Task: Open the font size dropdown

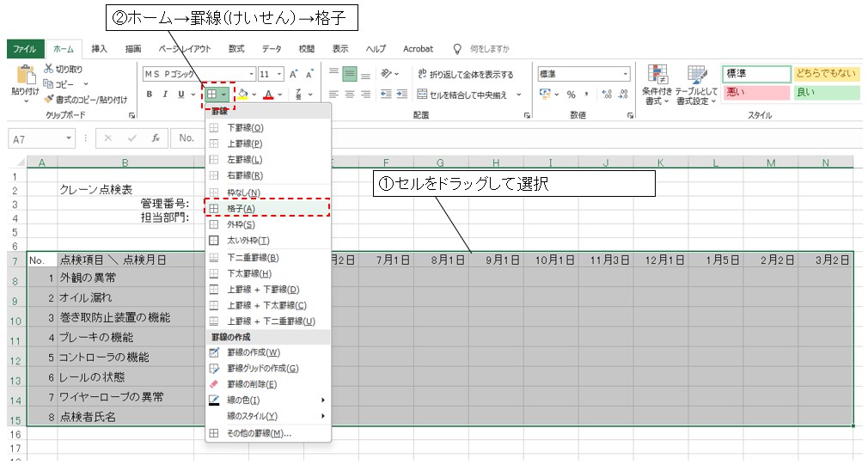Action: 278,74
